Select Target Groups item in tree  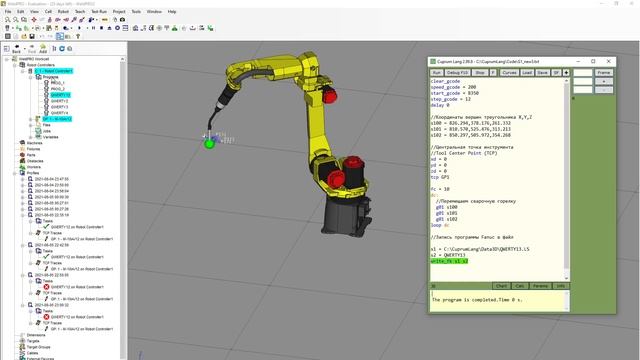pos(38,347)
